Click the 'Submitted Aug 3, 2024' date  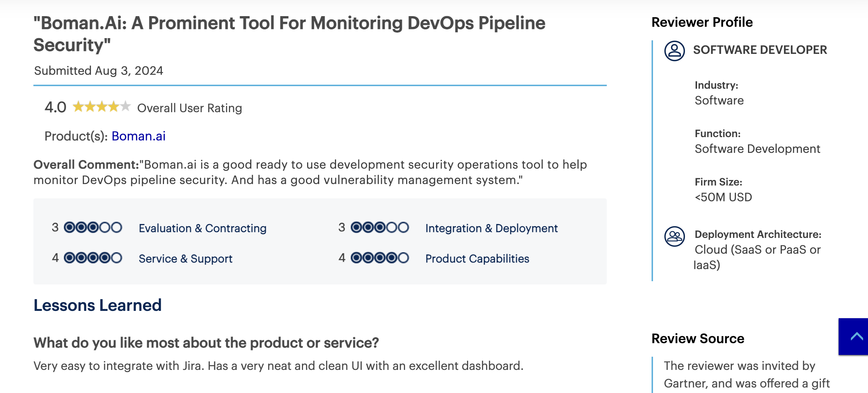(99, 70)
